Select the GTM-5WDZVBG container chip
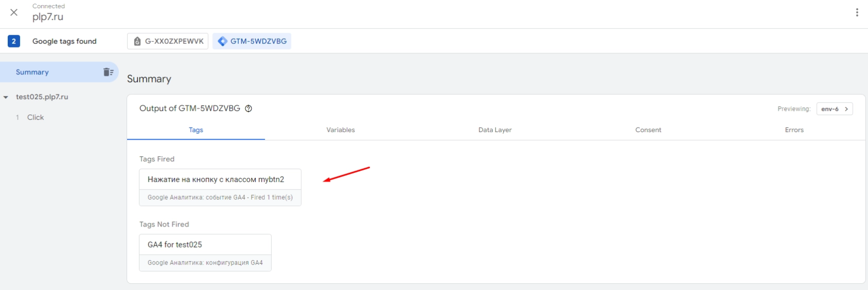Image resolution: width=868 pixels, height=290 pixels. (252, 41)
